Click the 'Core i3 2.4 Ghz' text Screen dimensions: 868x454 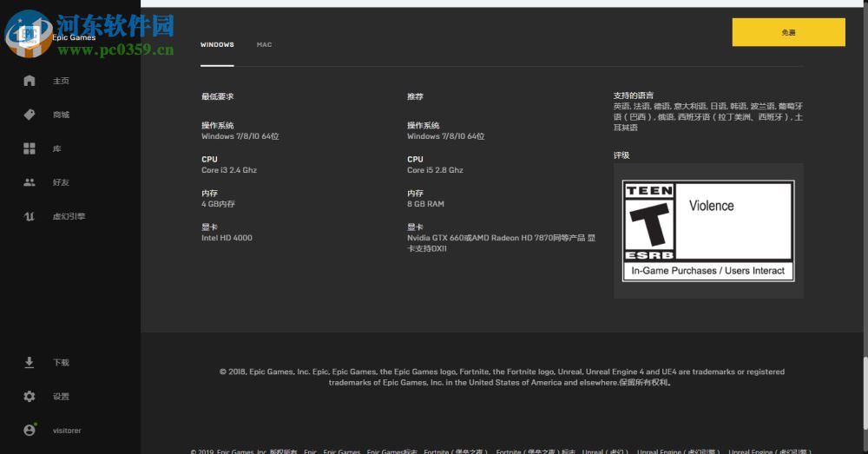229,170
